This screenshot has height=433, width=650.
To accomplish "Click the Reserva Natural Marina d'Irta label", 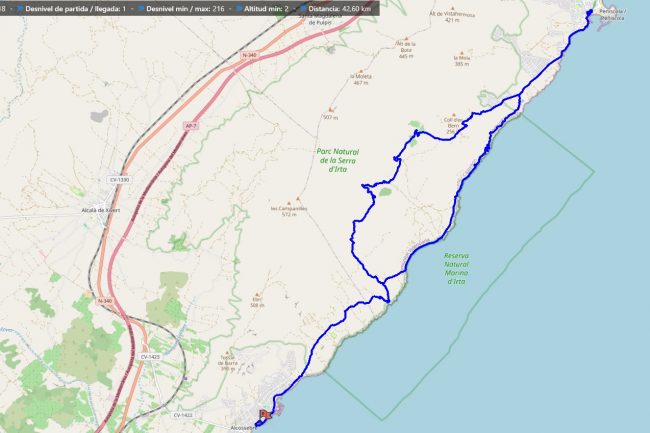I will point(463,265).
